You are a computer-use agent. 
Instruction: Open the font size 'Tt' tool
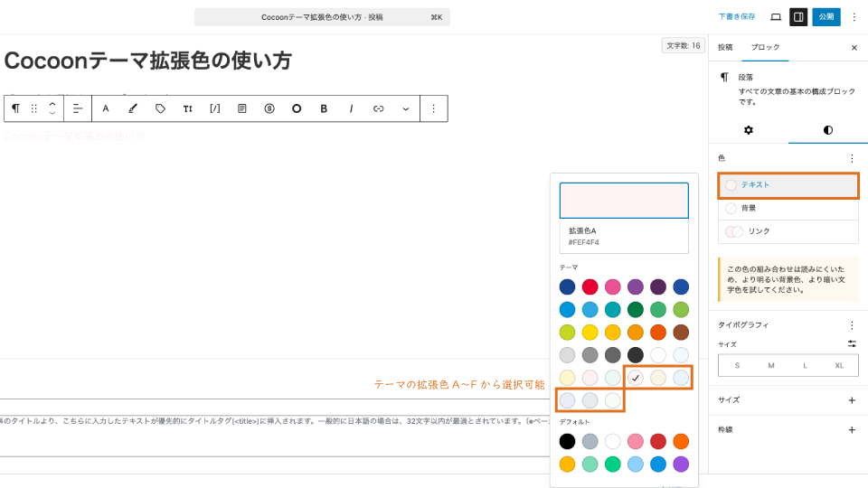(187, 108)
